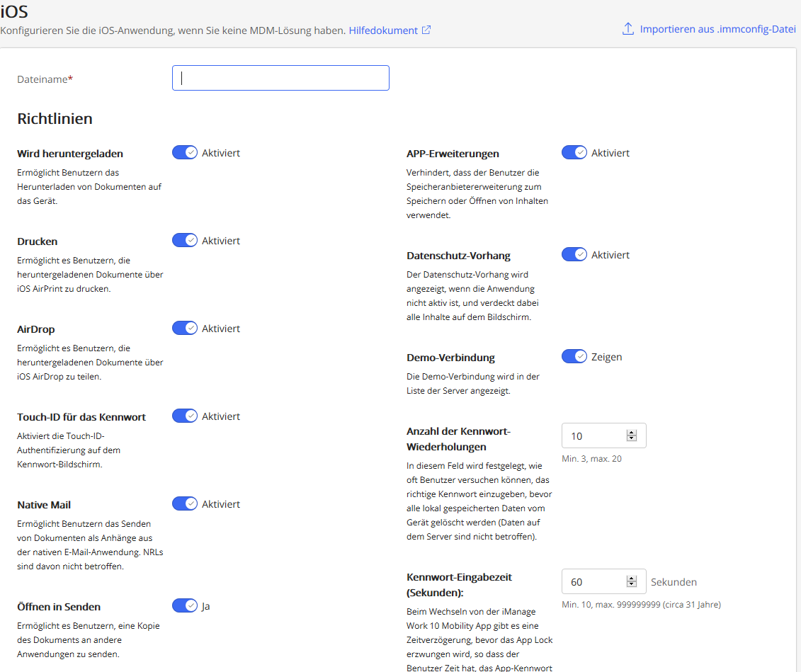Disable the Drucken policy toggle
801x672 pixels.
pos(185,240)
